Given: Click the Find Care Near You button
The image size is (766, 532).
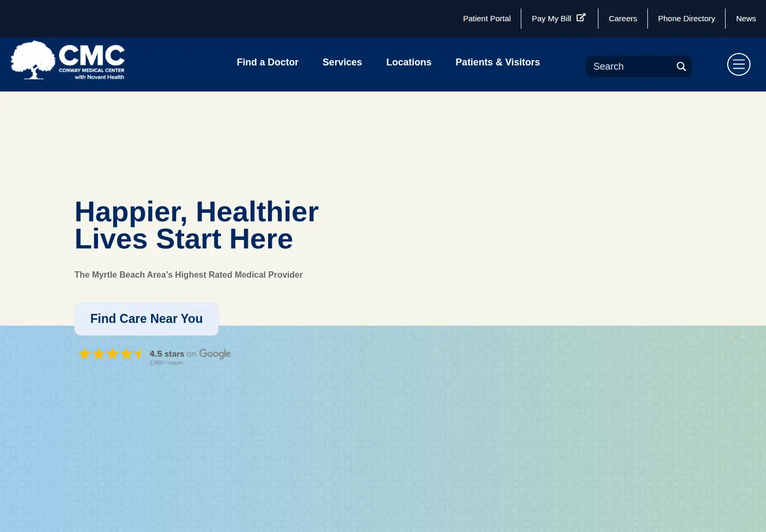Looking at the screenshot, I should pos(146,319).
